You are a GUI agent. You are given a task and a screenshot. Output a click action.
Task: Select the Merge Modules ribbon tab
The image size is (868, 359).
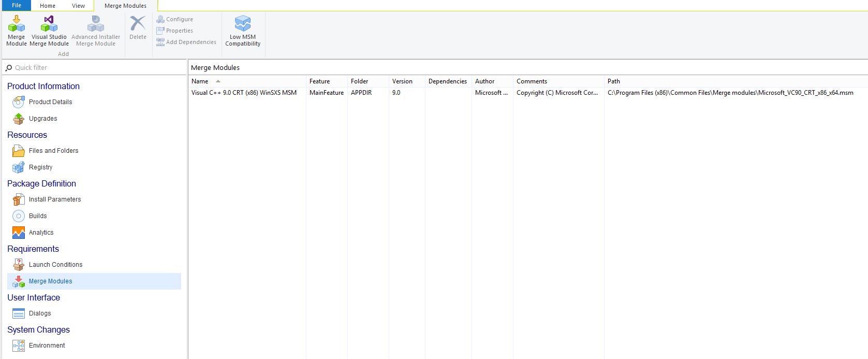[125, 6]
